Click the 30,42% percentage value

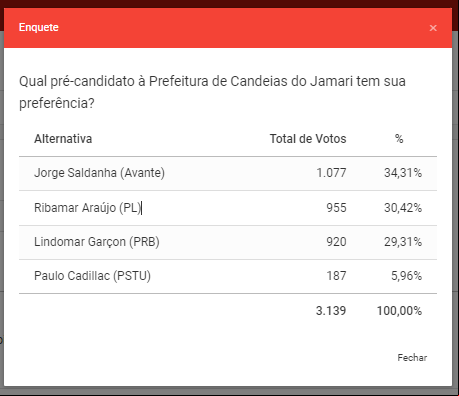tap(403, 208)
